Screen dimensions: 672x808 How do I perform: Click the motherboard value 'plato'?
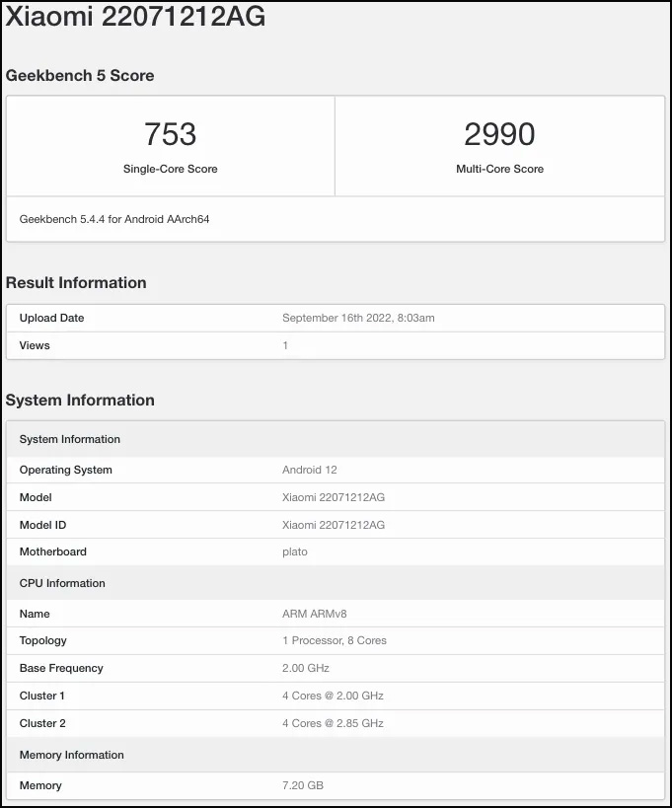(295, 551)
